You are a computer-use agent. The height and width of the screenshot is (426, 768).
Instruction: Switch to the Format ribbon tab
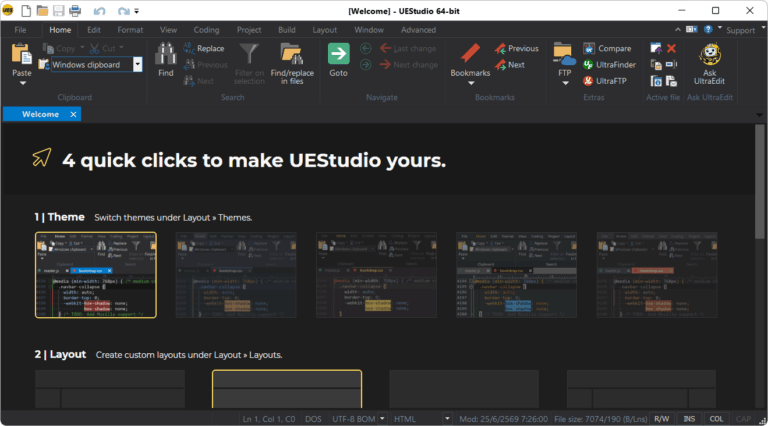point(130,30)
